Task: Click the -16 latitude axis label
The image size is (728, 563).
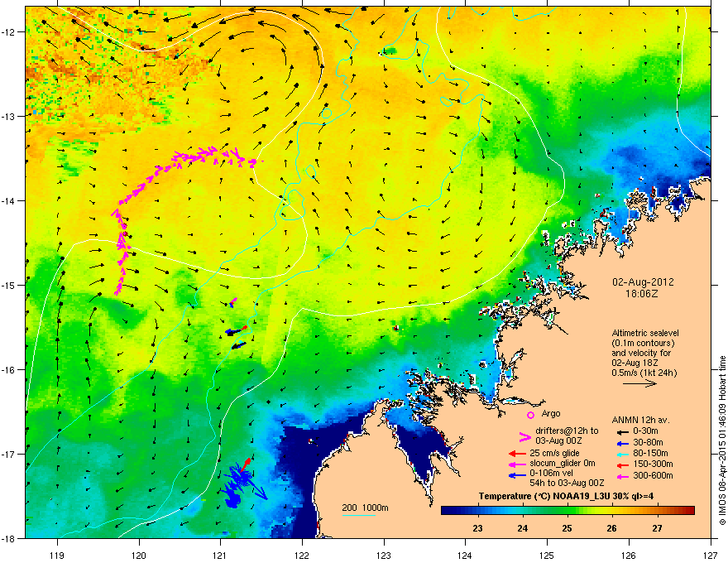Action: point(9,370)
